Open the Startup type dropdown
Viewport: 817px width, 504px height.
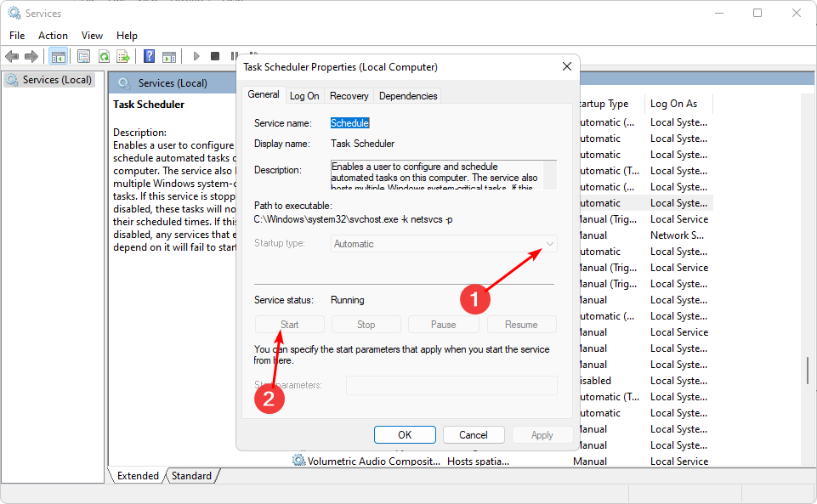[x=444, y=244]
